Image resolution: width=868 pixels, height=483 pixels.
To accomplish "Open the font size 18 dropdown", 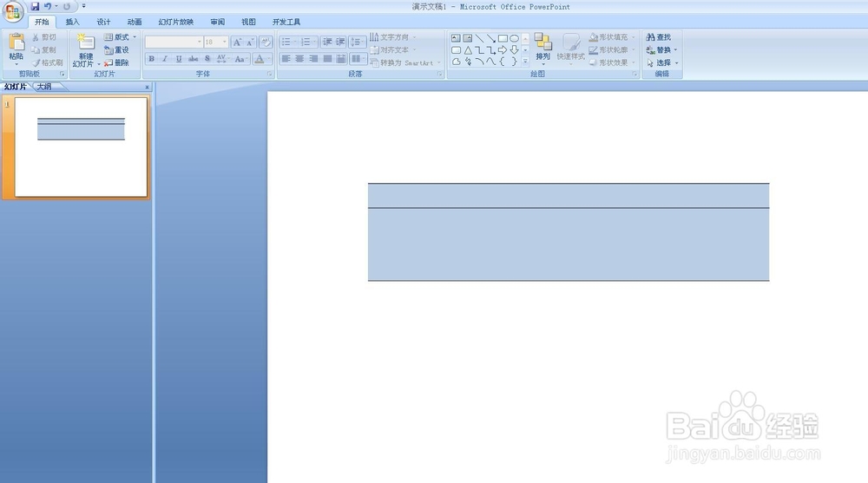I will [224, 42].
